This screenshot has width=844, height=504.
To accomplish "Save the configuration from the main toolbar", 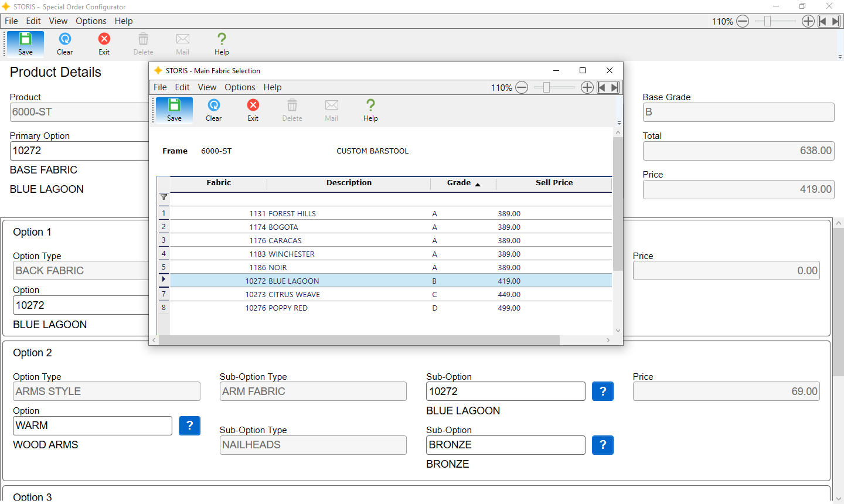I will pyautogui.click(x=25, y=43).
